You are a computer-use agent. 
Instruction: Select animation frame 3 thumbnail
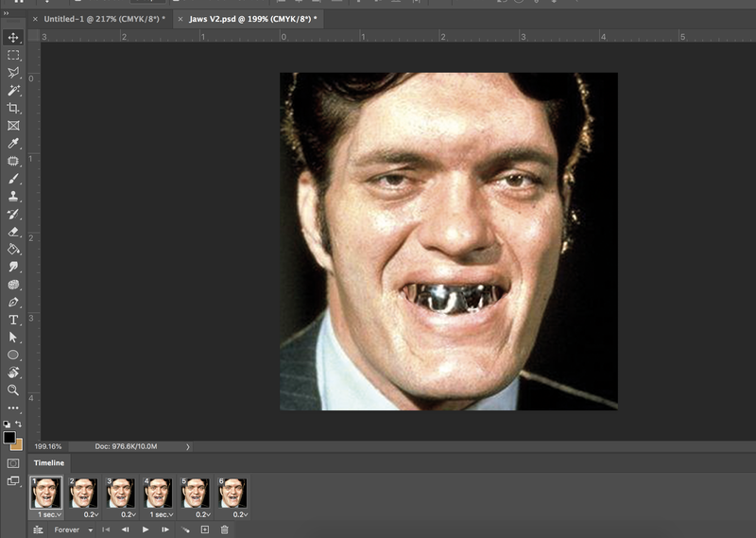(x=121, y=493)
